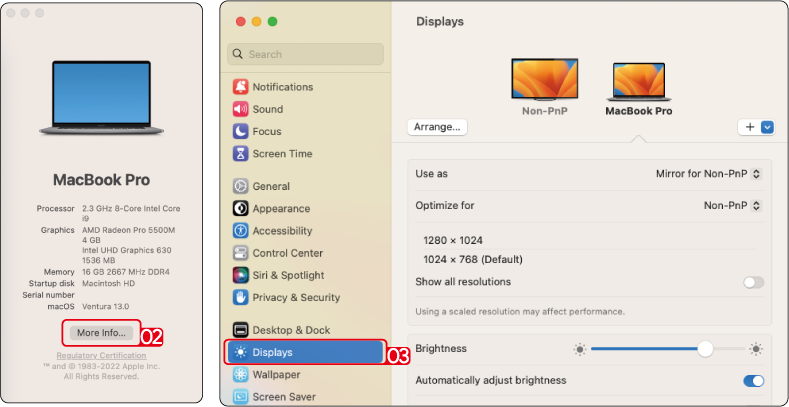Click the Notifications bell icon in sidebar
This screenshot has height=407, width=789.
pyautogui.click(x=240, y=87)
